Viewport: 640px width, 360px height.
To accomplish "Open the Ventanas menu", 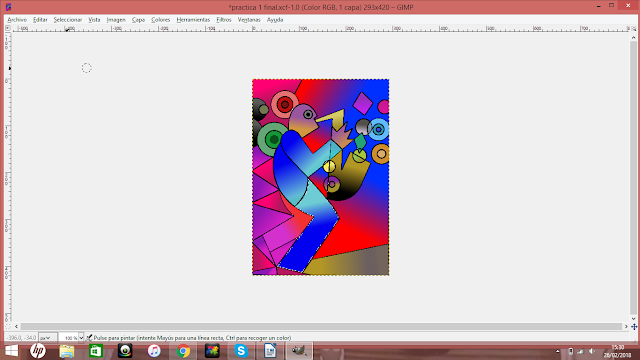I will click(249, 20).
